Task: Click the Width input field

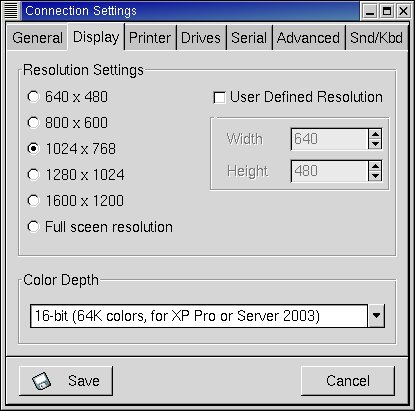Action: 330,139
